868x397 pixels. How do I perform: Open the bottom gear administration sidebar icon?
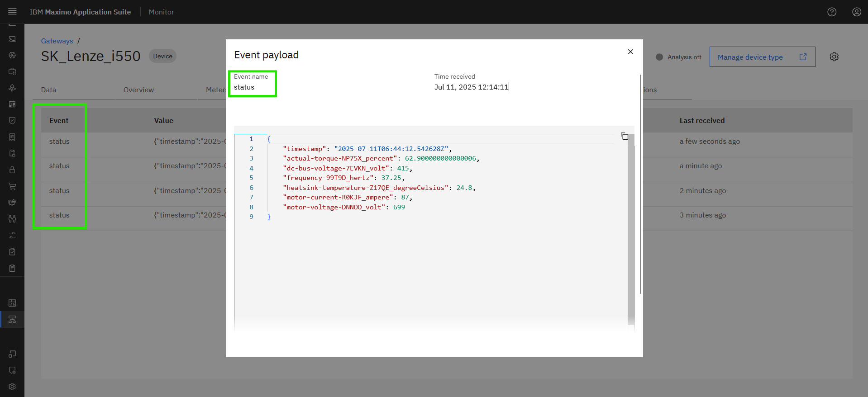[12, 387]
